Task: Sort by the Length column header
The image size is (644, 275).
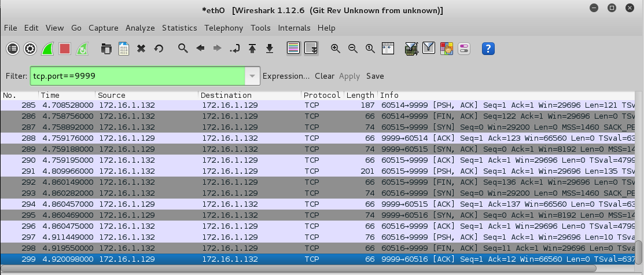Action: 360,96
